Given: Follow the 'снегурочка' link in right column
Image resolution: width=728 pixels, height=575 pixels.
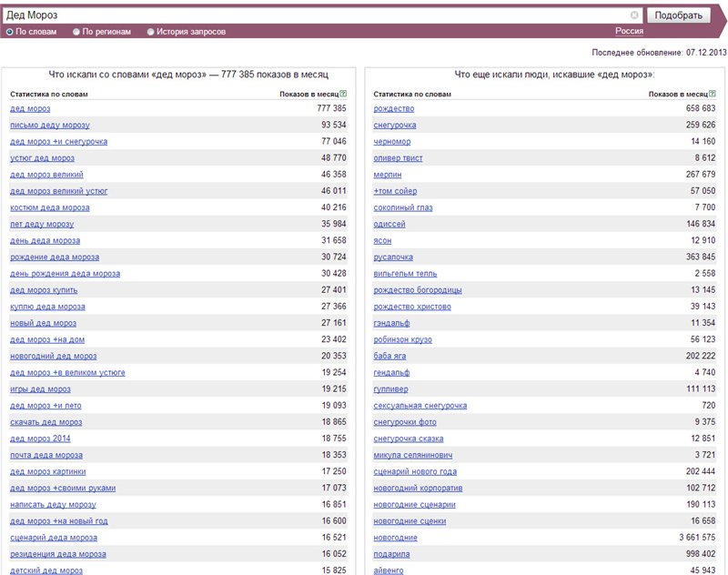Looking at the screenshot, I should click(395, 126).
